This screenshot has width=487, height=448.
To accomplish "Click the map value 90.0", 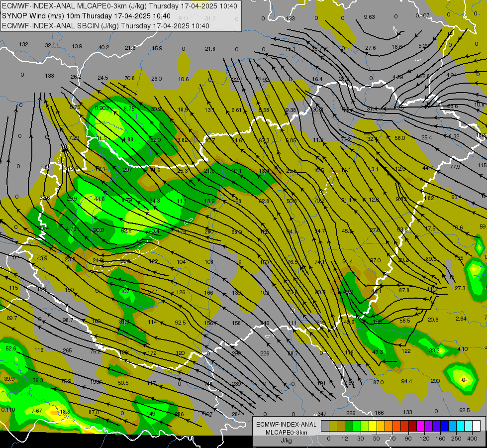I will tap(99, 230).
